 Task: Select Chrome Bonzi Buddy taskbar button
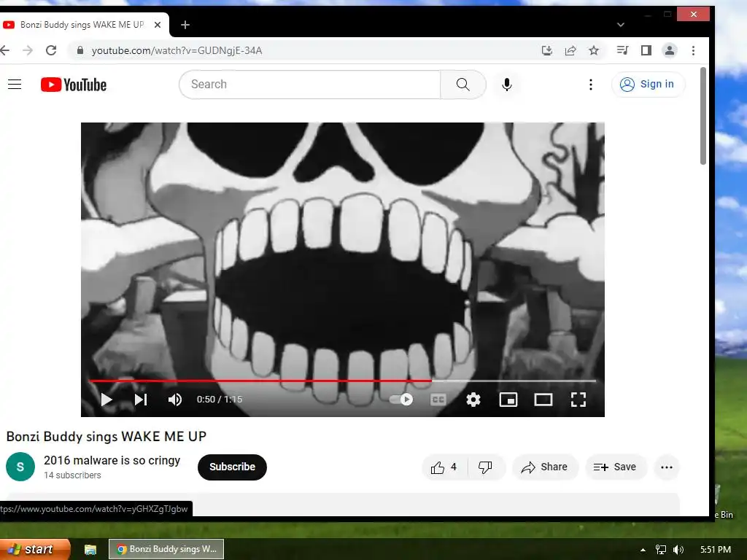[x=166, y=549]
